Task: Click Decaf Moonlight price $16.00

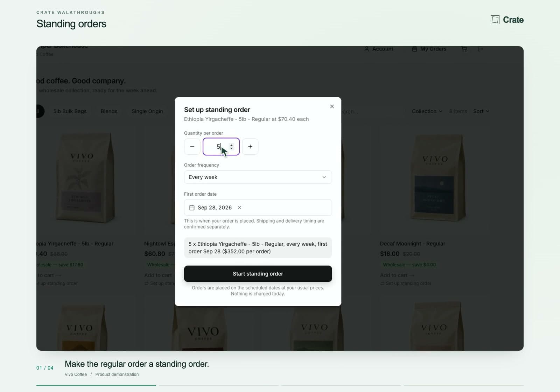Action: coord(390,254)
